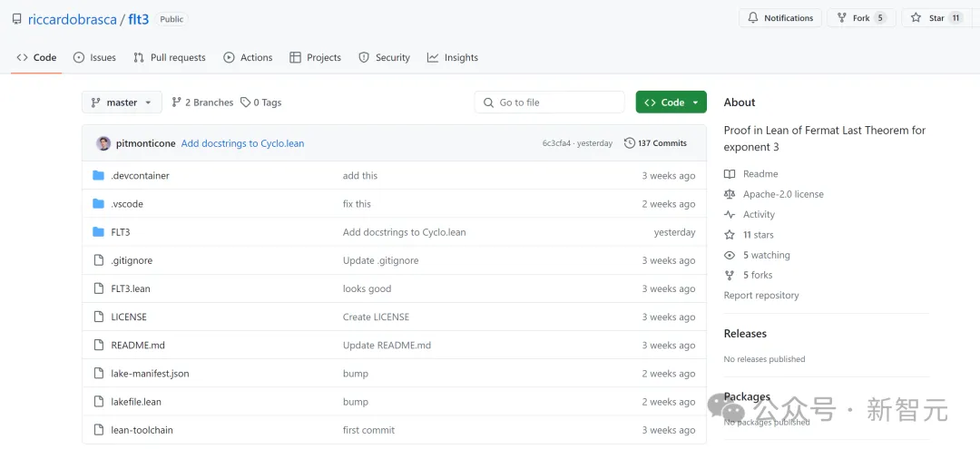Open the 2 Branches link
The image size is (980, 449).
(202, 102)
